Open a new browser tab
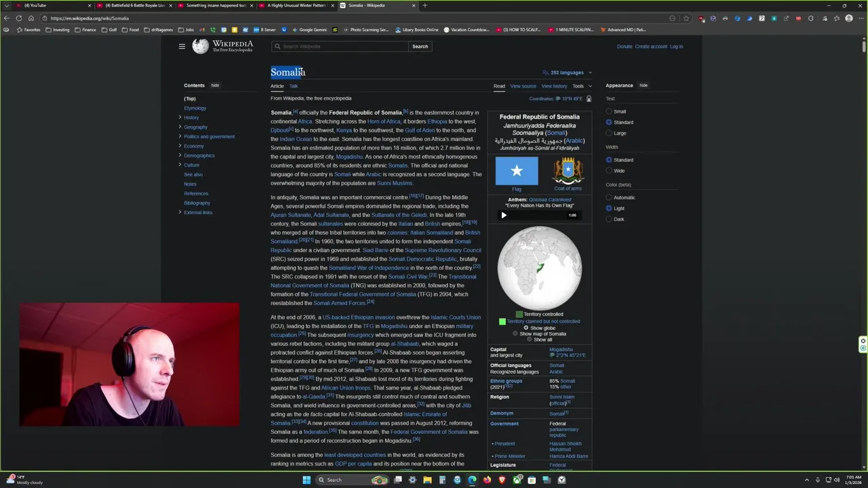This screenshot has height=488, width=868. pos(425,5)
